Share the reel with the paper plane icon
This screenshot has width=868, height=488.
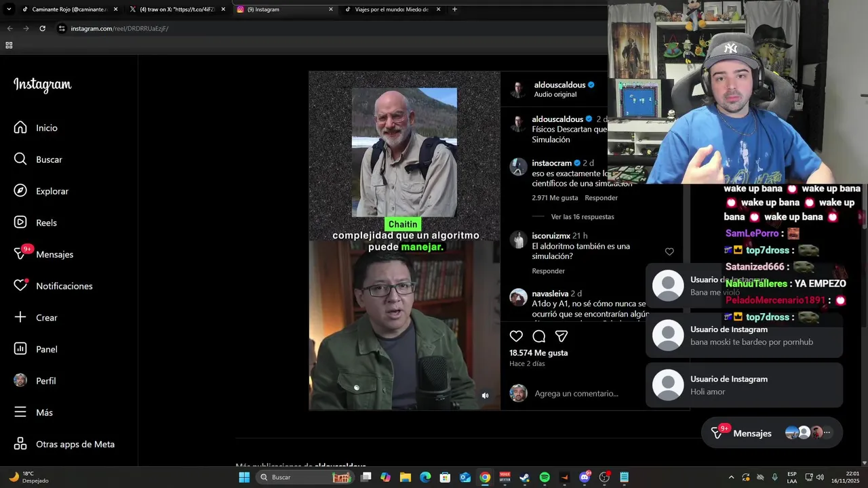(x=561, y=336)
